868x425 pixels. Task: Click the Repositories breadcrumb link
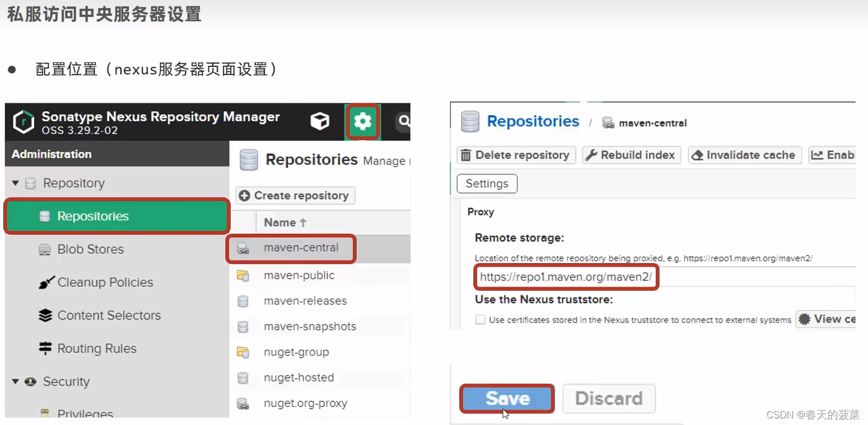click(533, 121)
